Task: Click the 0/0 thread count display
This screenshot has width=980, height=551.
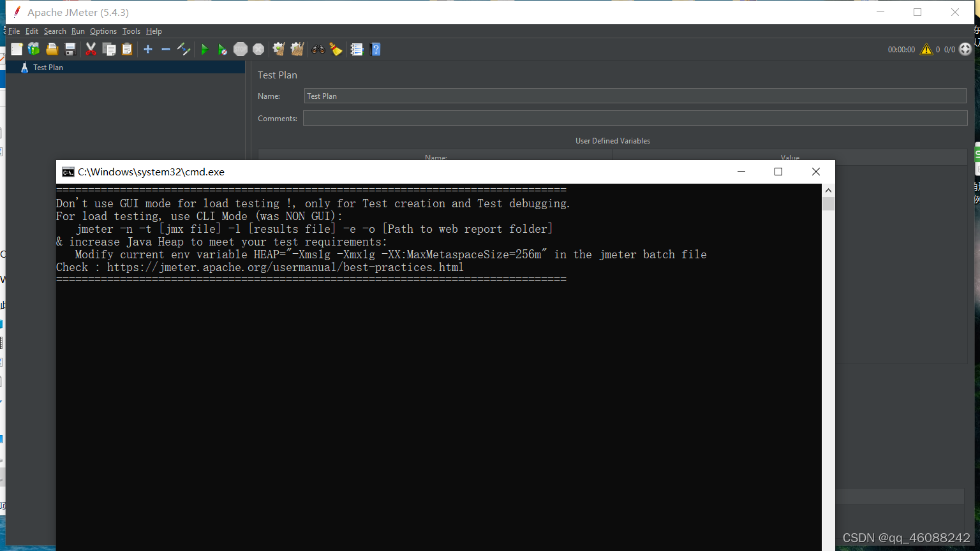Action: pos(950,49)
